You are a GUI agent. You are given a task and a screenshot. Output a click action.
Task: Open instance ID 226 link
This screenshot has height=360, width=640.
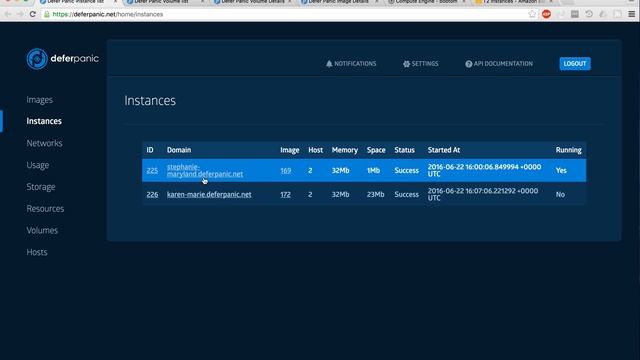tap(152, 195)
